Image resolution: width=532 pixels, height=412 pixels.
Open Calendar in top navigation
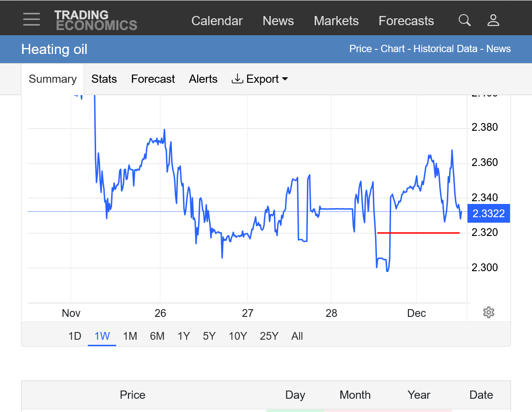(x=217, y=21)
